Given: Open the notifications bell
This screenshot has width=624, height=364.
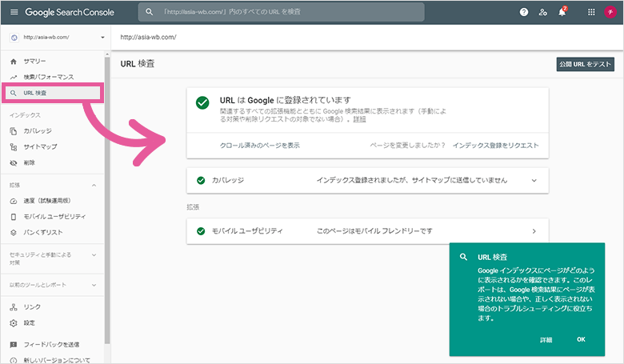Looking at the screenshot, I should 562,12.
